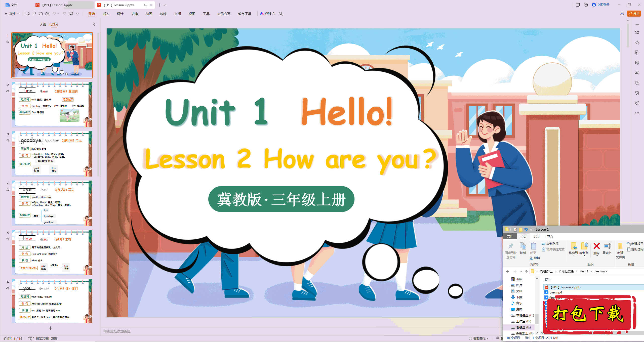Click the notes field 单击此处添加备注
This screenshot has height=342, width=644.
pyautogui.click(x=117, y=331)
